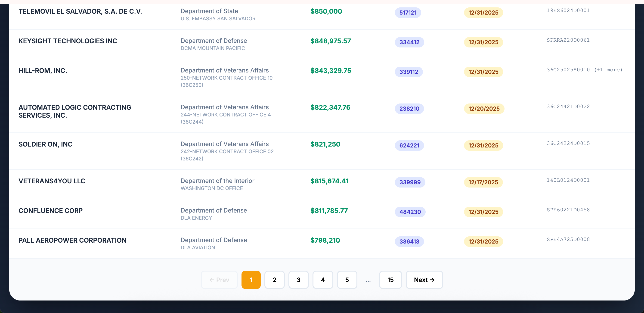Open VETERANS4YOU LLC entry
The height and width of the screenshot is (313, 644).
pos(52,181)
